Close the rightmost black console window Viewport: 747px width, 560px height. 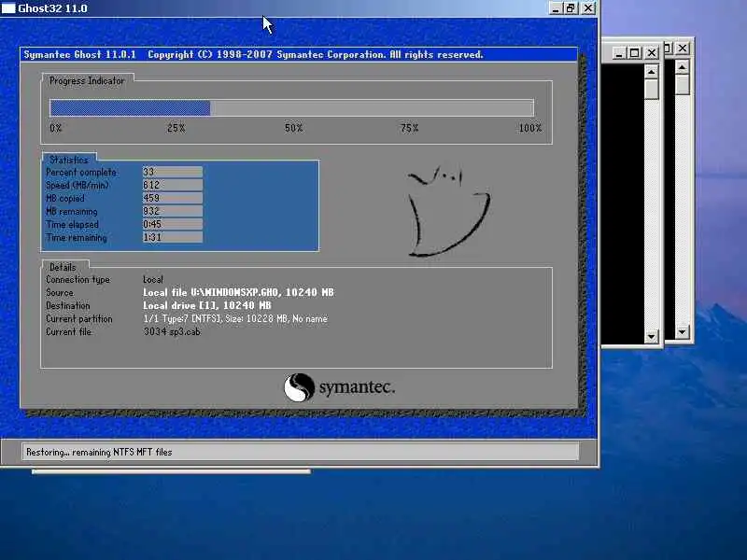pyautogui.click(x=683, y=49)
